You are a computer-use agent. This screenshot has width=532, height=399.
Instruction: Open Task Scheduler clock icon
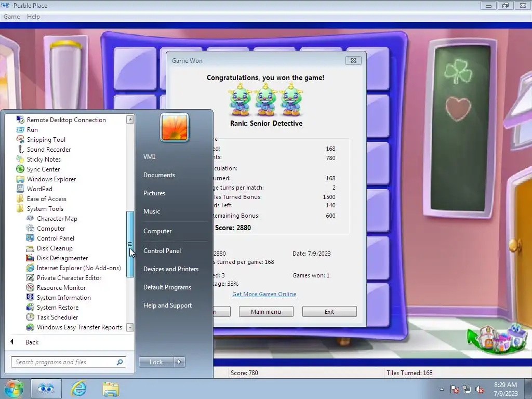(x=30, y=317)
